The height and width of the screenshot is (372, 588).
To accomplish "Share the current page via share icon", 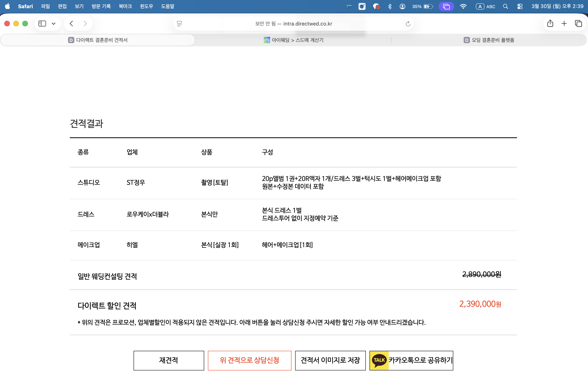I will [550, 24].
